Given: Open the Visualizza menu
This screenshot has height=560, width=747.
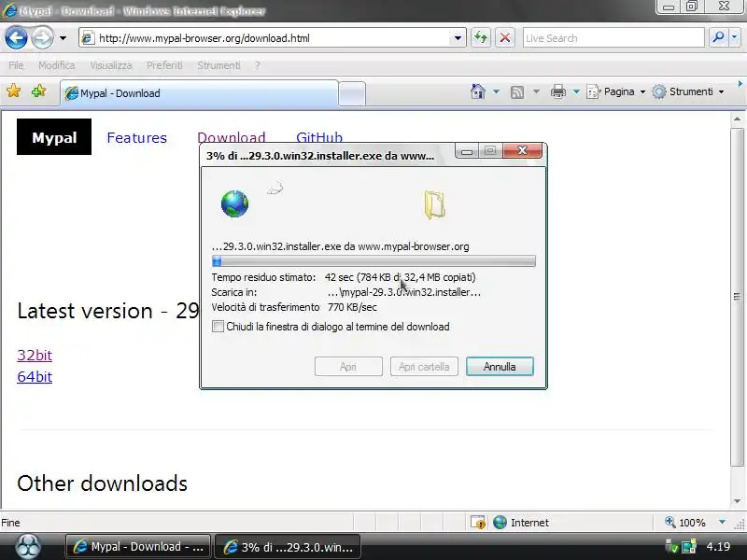Looking at the screenshot, I should point(110,65).
